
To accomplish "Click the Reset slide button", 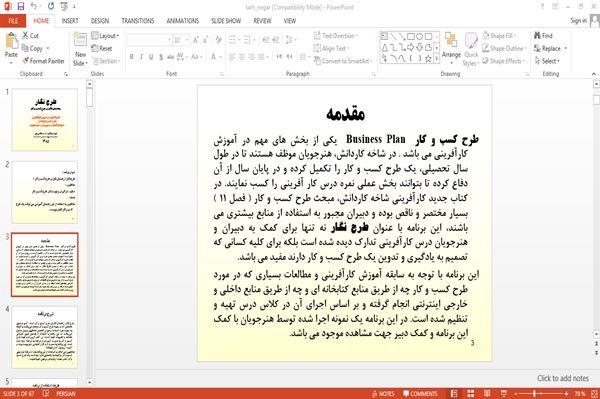I will point(102,48).
